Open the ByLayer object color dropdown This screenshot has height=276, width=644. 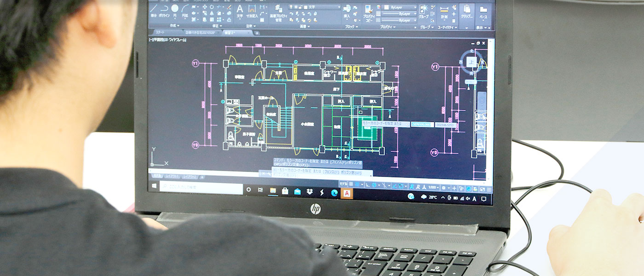[x=400, y=8]
